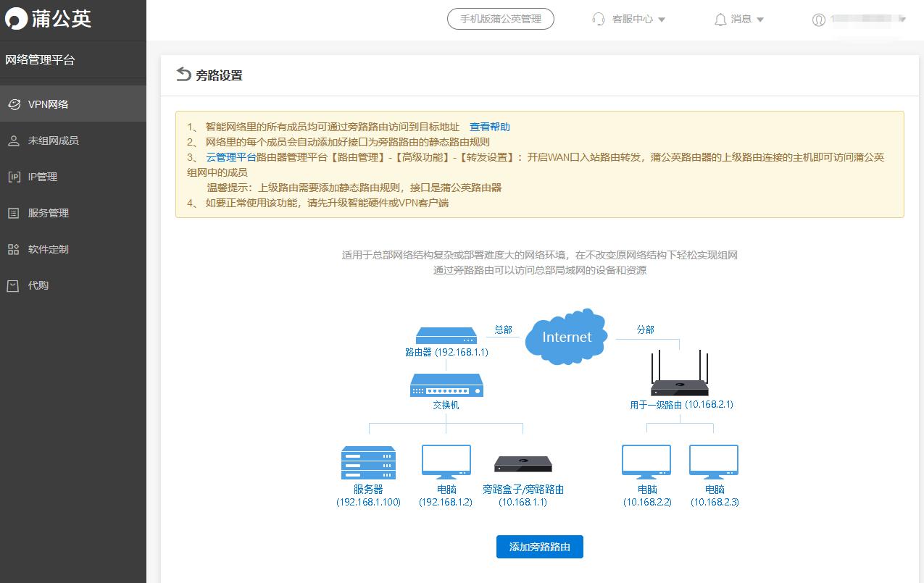The image size is (924, 583).
Task: Click the 服务管理 sidebar icon
Action: click(14, 212)
